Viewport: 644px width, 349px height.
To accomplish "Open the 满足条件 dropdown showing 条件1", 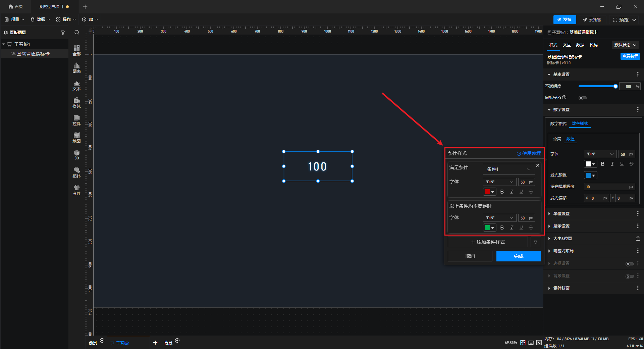I will click(508, 169).
